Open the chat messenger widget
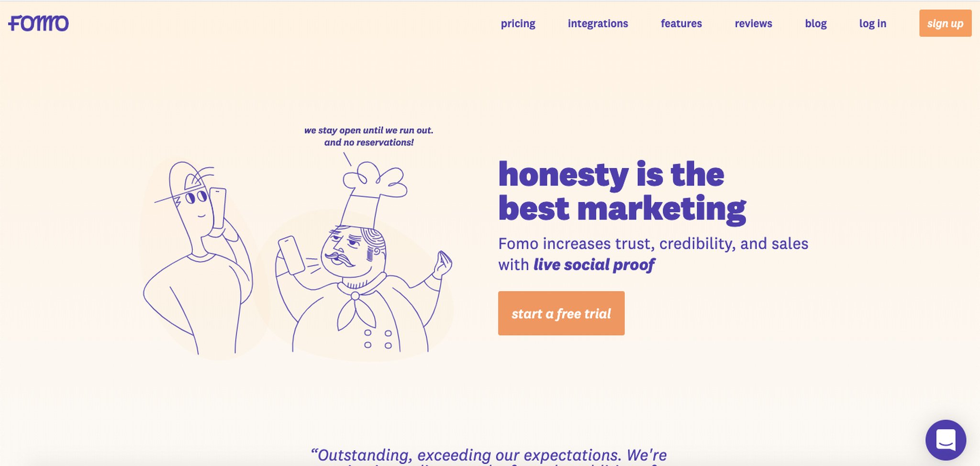Viewport: 980px width, 466px height. click(x=946, y=440)
